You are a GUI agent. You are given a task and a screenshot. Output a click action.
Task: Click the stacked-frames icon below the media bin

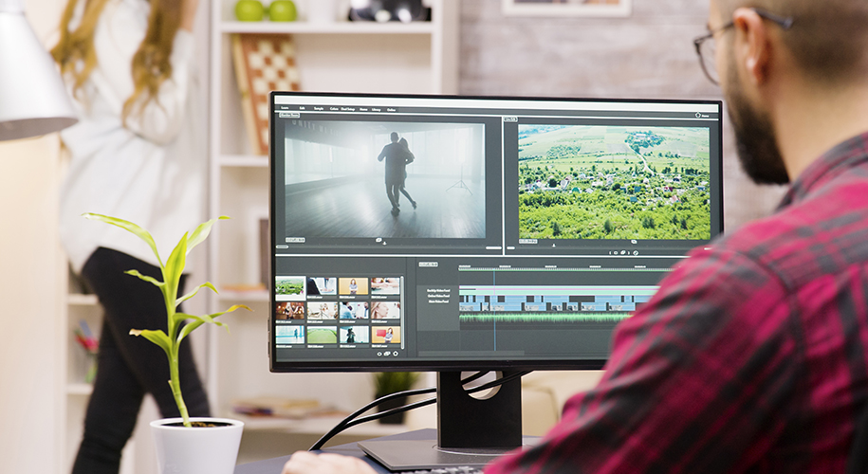click(x=387, y=354)
